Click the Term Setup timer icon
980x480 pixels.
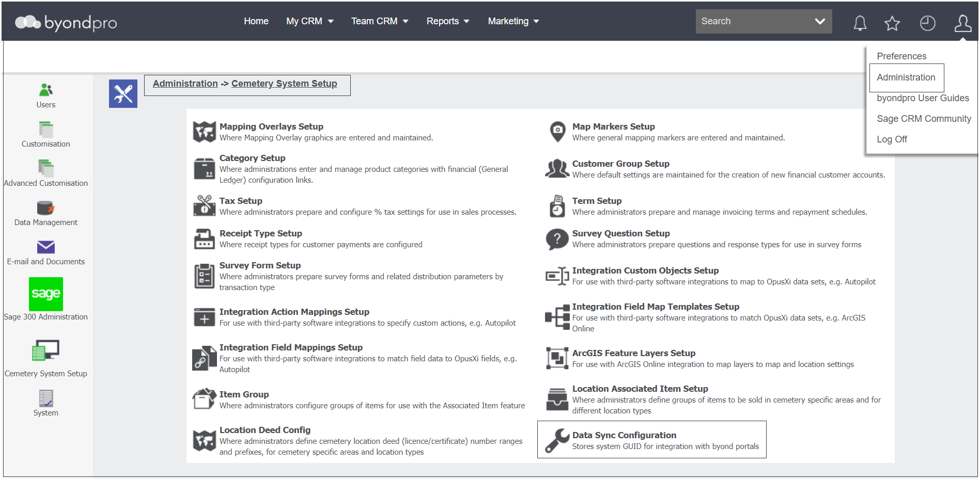(x=557, y=206)
